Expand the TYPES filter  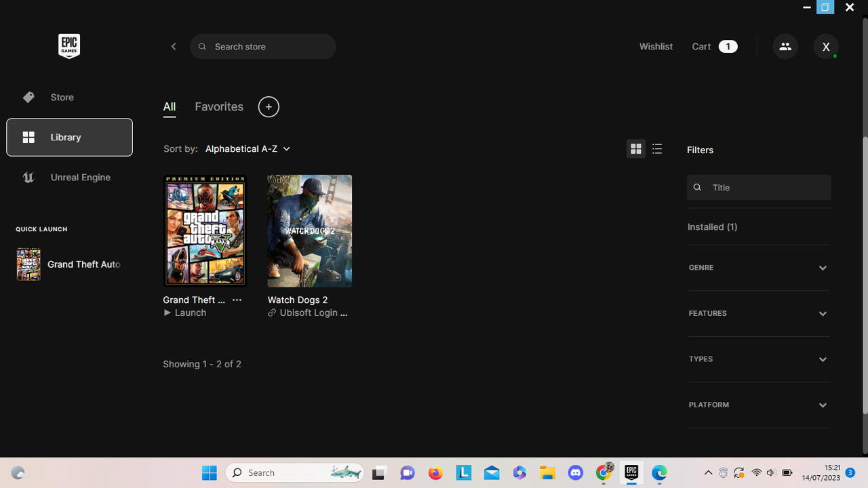[x=759, y=359]
